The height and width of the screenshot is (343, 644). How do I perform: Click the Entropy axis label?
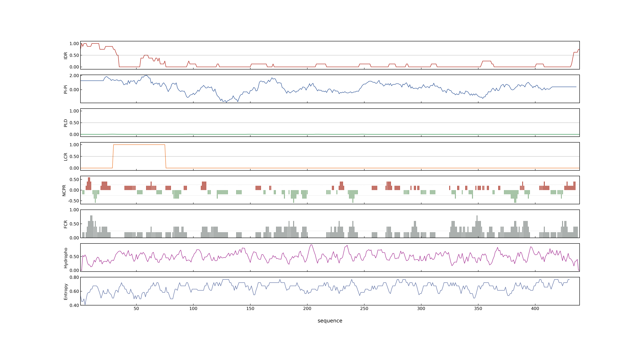coord(66,291)
